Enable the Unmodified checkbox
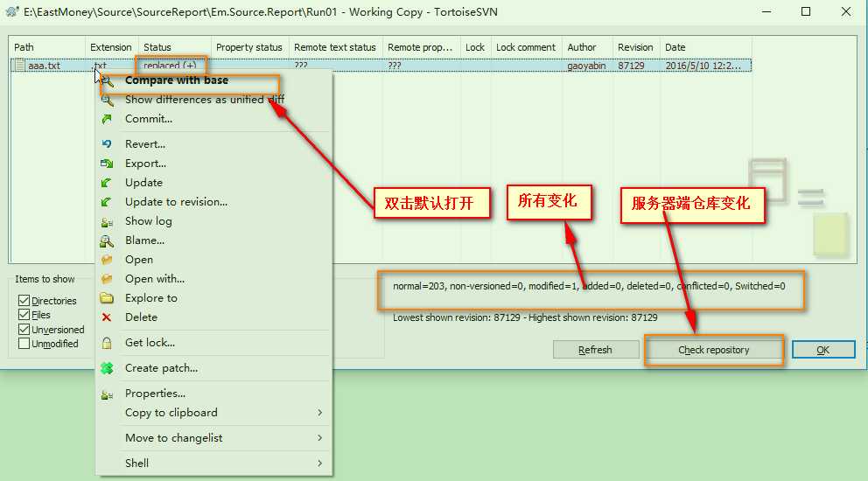 [x=24, y=344]
